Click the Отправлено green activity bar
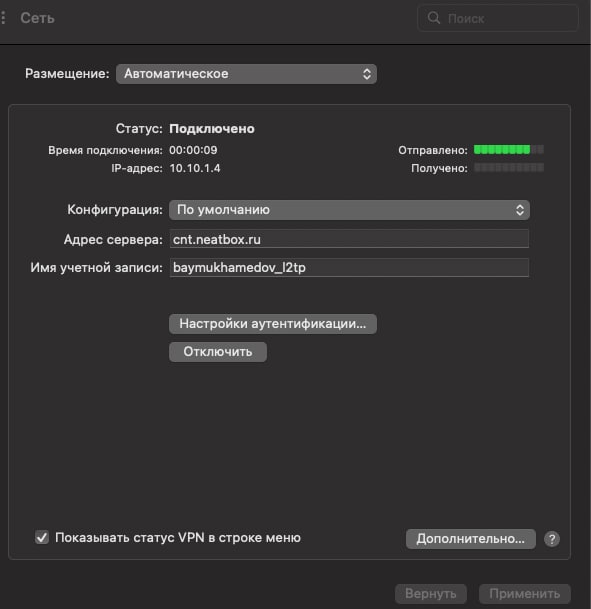The height and width of the screenshot is (609, 591). click(509, 150)
